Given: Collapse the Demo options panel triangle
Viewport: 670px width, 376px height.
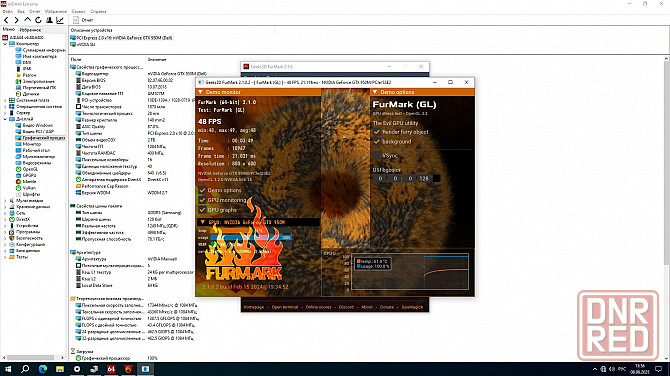Looking at the screenshot, I should pos(375,92).
